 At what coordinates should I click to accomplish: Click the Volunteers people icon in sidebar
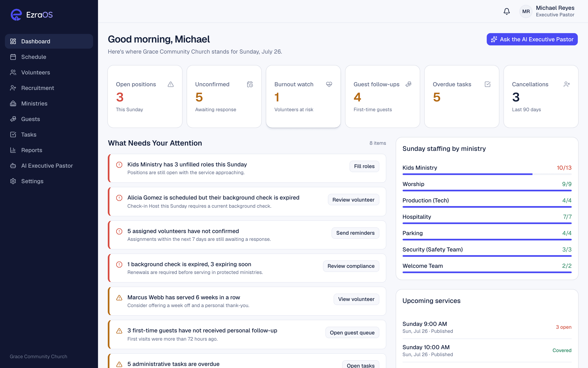coord(13,73)
